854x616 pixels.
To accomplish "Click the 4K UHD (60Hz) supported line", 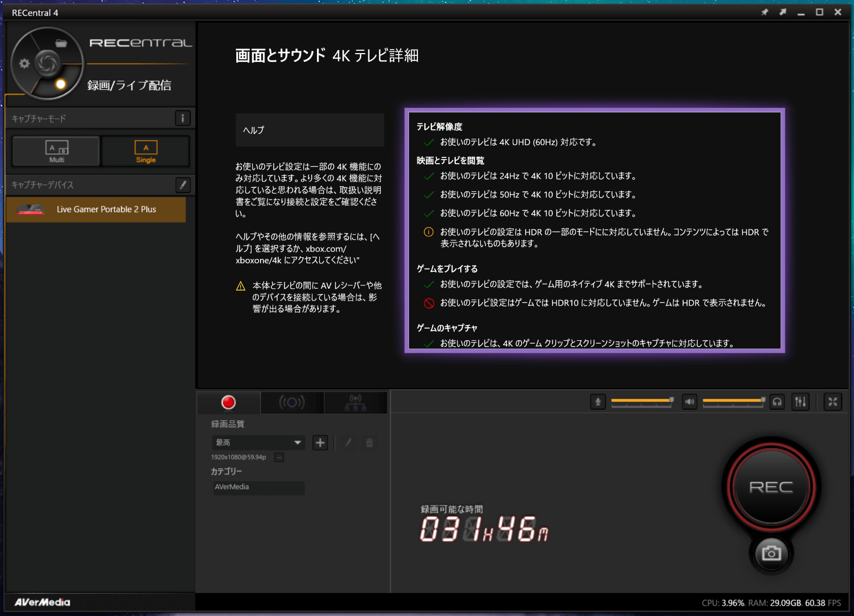I will click(x=510, y=142).
